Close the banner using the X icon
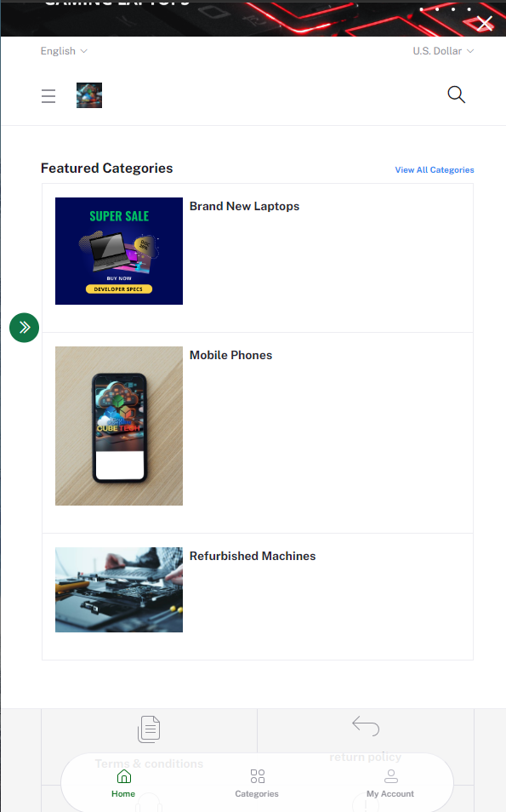 pyautogui.click(x=485, y=23)
